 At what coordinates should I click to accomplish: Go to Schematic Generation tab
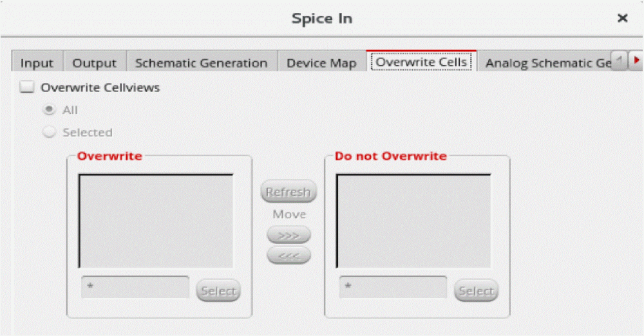point(201,63)
